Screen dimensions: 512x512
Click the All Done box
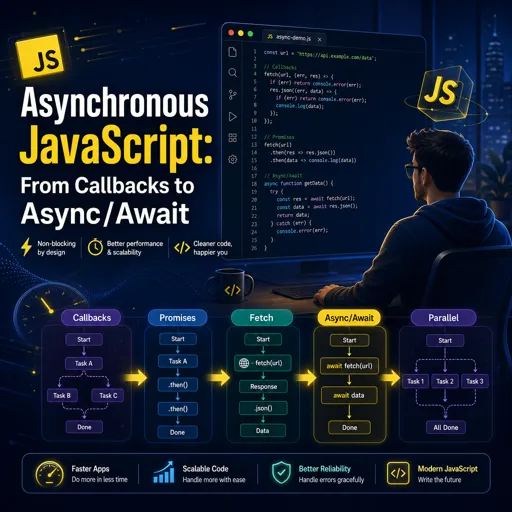click(x=446, y=427)
